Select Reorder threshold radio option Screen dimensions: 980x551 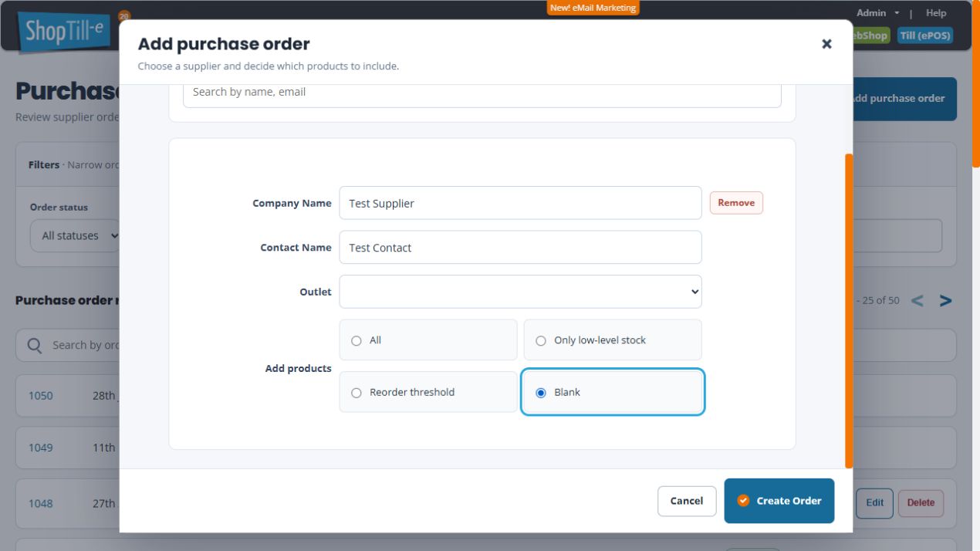[428, 392]
